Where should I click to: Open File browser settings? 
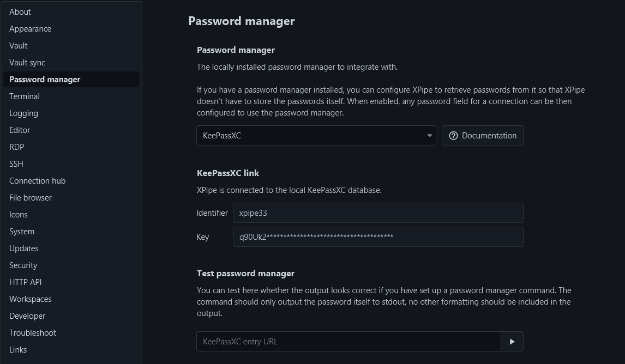pyautogui.click(x=71, y=198)
